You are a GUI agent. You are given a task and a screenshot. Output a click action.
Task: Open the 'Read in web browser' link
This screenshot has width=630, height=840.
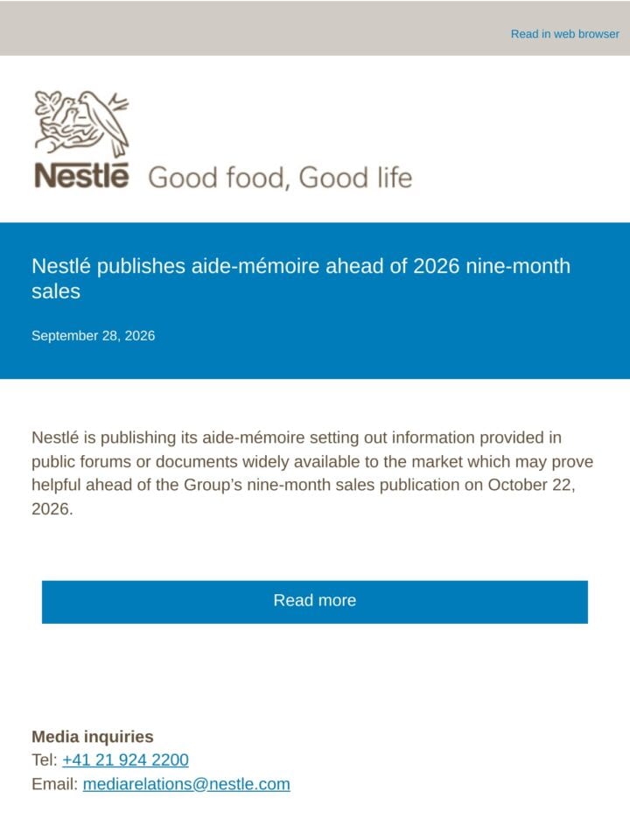click(564, 34)
